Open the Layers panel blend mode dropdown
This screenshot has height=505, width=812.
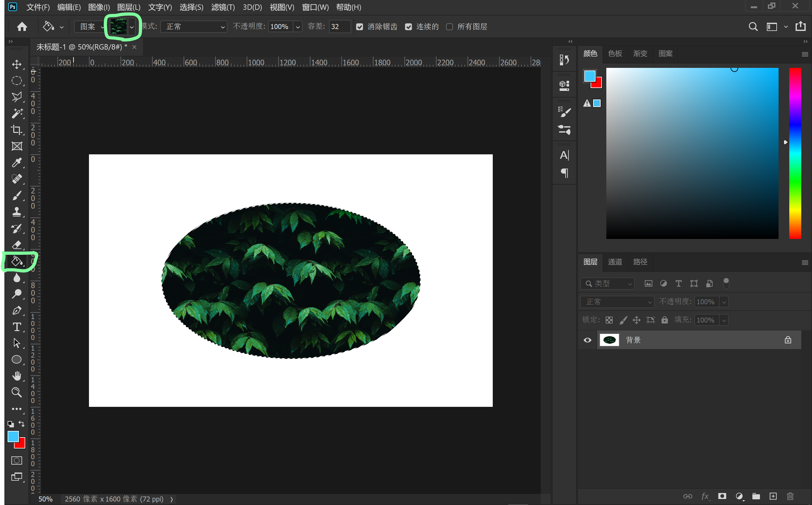pos(617,302)
